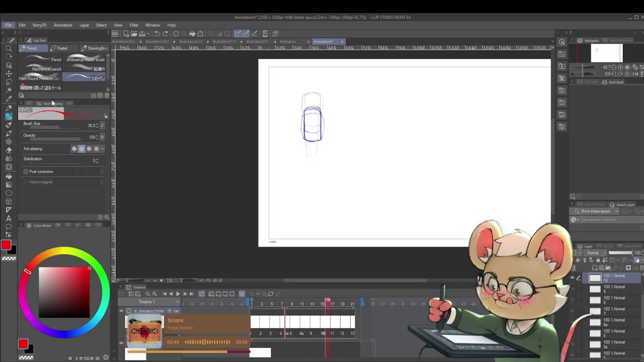Delete sub tool with trash icon
The width and height of the screenshot is (644, 362).
107,96
